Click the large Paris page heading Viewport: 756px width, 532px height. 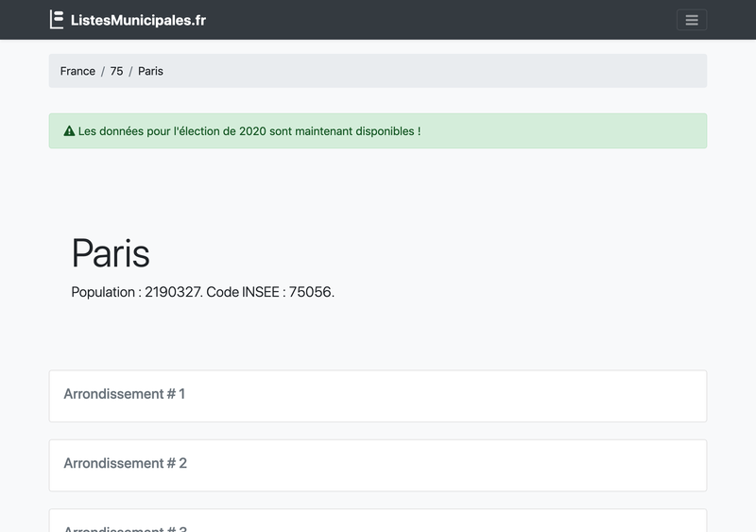coord(111,253)
